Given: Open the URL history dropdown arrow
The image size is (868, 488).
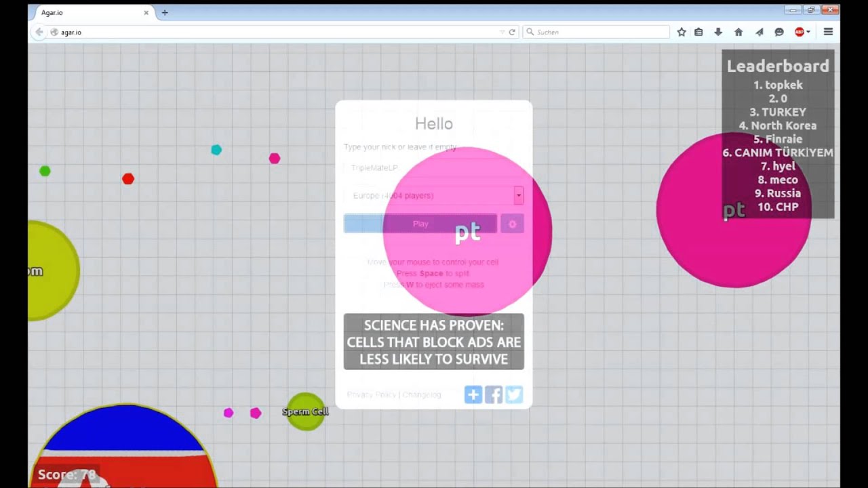Looking at the screenshot, I should (502, 32).
